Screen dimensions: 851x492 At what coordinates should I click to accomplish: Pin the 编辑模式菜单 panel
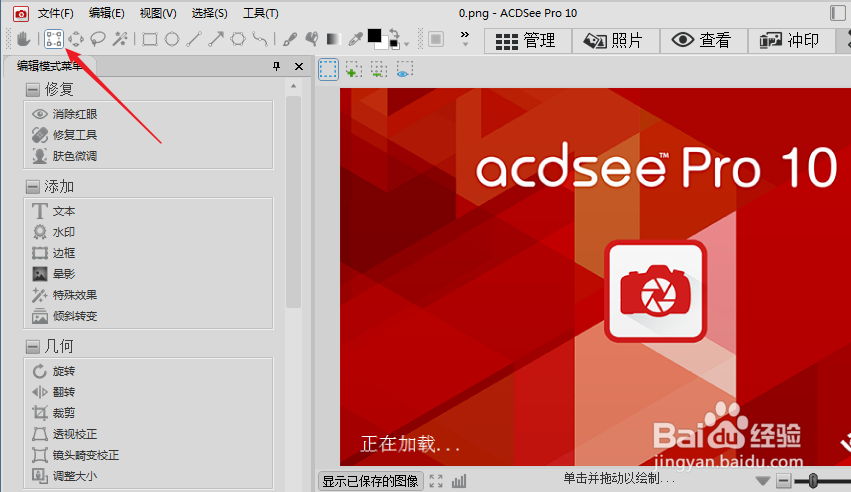click(x=276, y=66)
